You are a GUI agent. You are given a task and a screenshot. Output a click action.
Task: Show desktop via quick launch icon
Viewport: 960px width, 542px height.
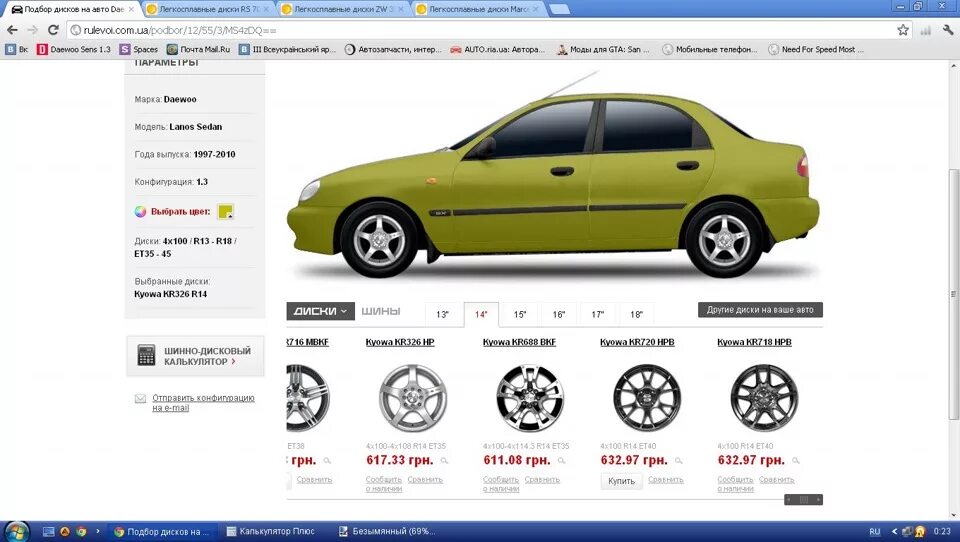49,532
